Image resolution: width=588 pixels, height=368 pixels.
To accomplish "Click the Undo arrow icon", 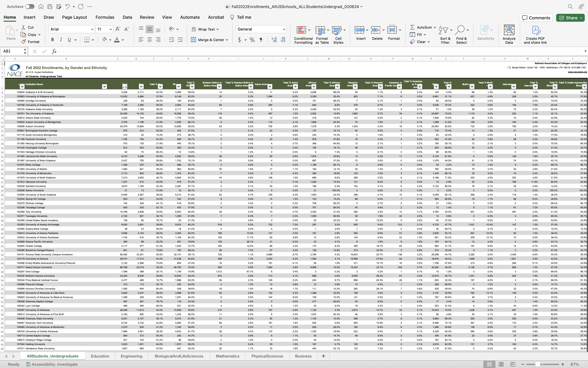I will pos(68,7).
